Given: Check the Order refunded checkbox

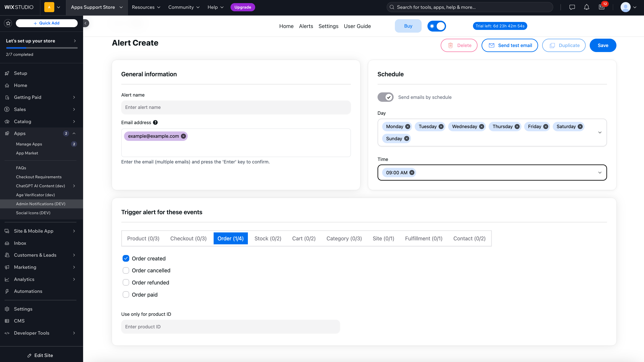Looking at the screenshot, I should 126,282.
